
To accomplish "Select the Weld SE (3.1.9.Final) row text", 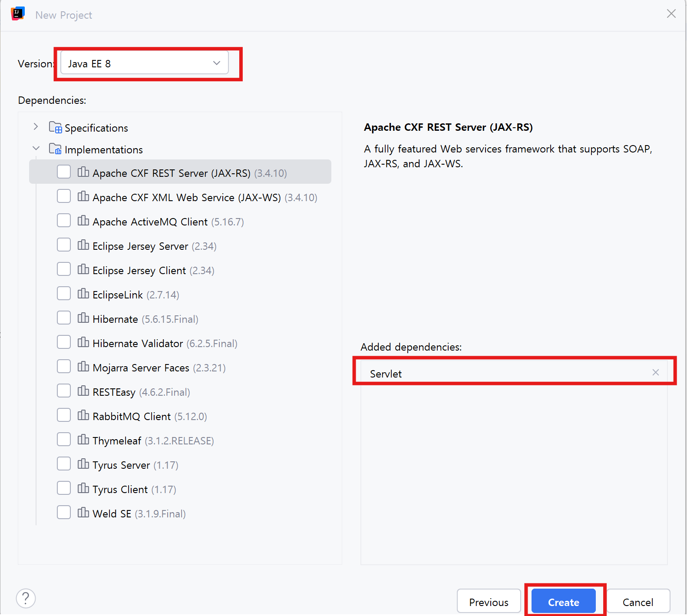I will 139,514.
